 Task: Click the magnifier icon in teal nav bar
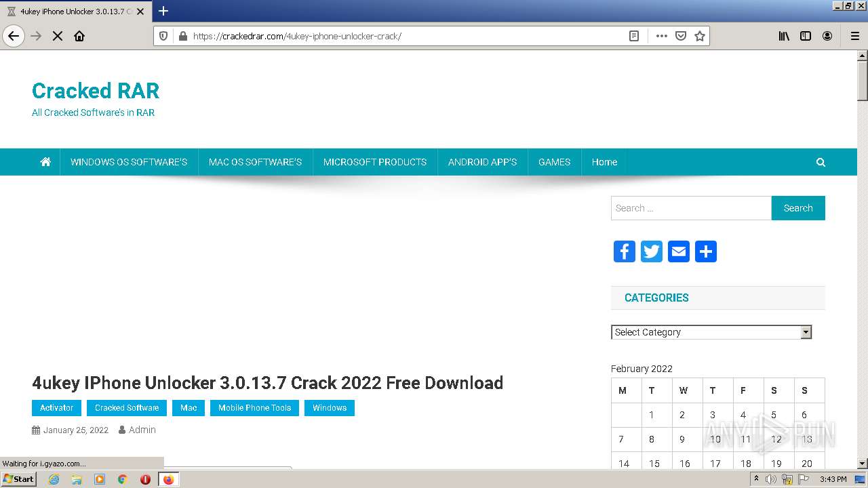pyautogui.click(x=821, y=162)
